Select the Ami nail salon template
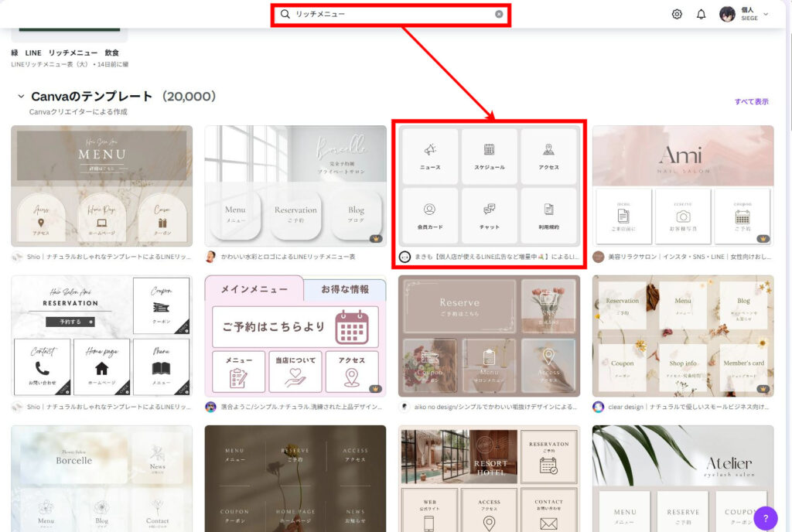The width and height of the screenshot is (792, 532). tap(682, 186)
